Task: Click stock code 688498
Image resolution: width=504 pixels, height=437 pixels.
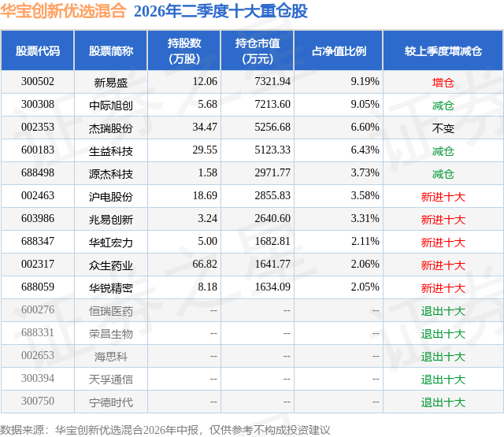Action: tap(38, 173)
